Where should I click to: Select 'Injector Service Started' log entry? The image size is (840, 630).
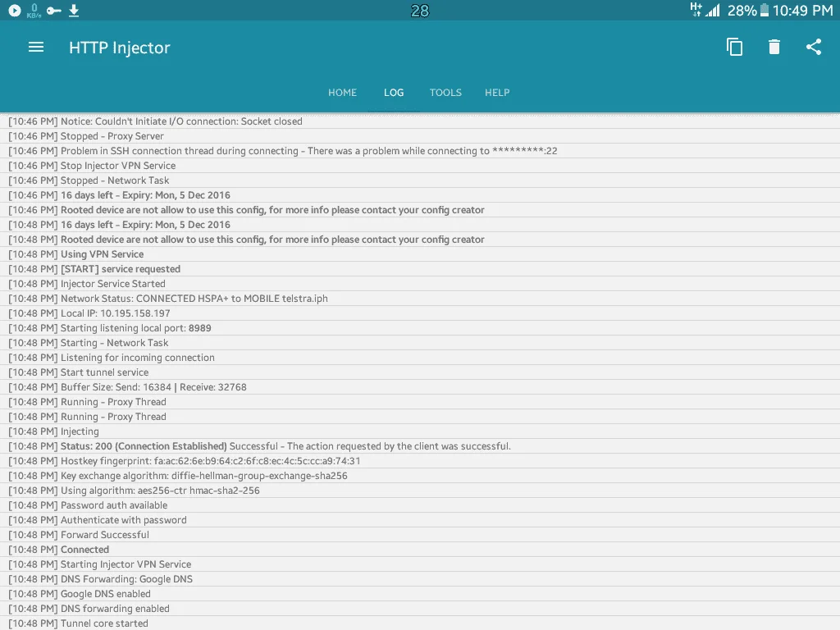click(420, 283)
